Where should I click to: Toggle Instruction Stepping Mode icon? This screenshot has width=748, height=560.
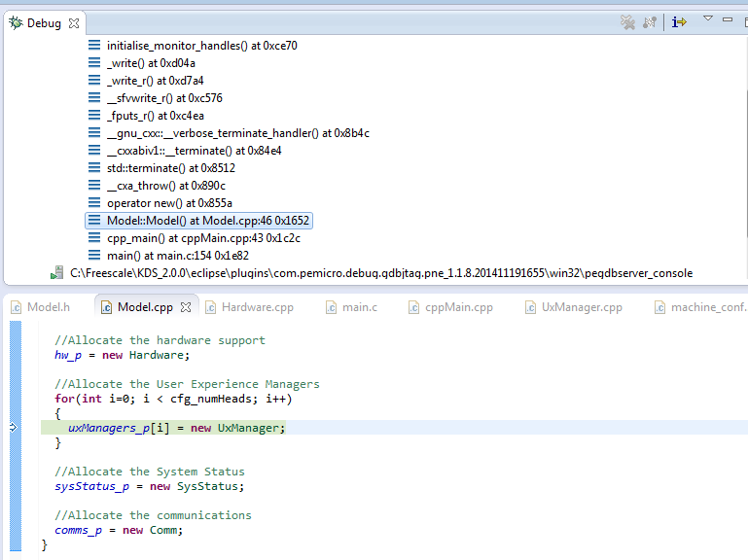pyautogui.click(x=679, y=22)
